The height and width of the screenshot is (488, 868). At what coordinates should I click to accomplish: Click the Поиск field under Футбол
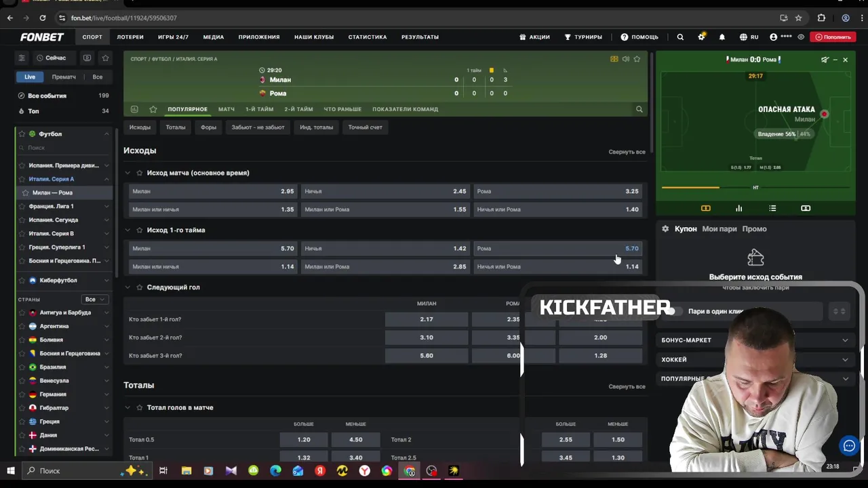pyautogui.click(x=64, y=148)
